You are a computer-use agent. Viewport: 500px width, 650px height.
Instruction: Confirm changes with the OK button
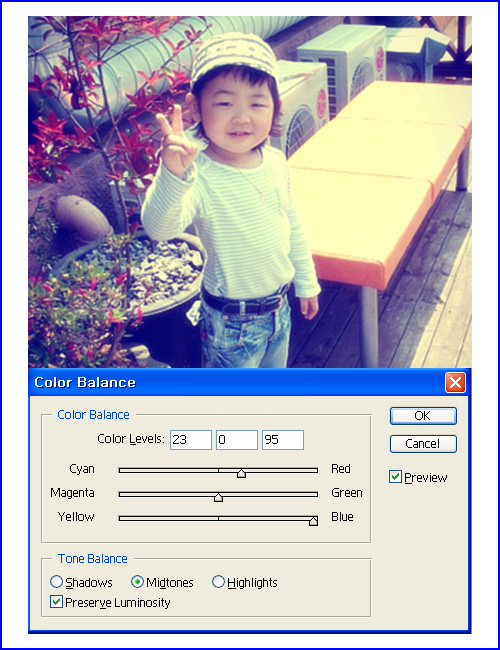[x=423, y=416]
